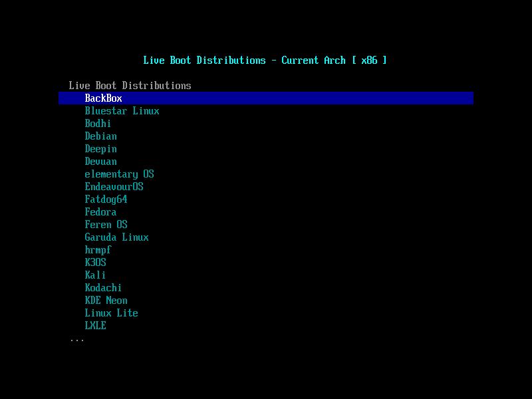Image resolution: width=532 pixels, height=399 pixels.
Task: Select Deepin from the boot menu
Action: pyautogui.click(x=100, y=148)
